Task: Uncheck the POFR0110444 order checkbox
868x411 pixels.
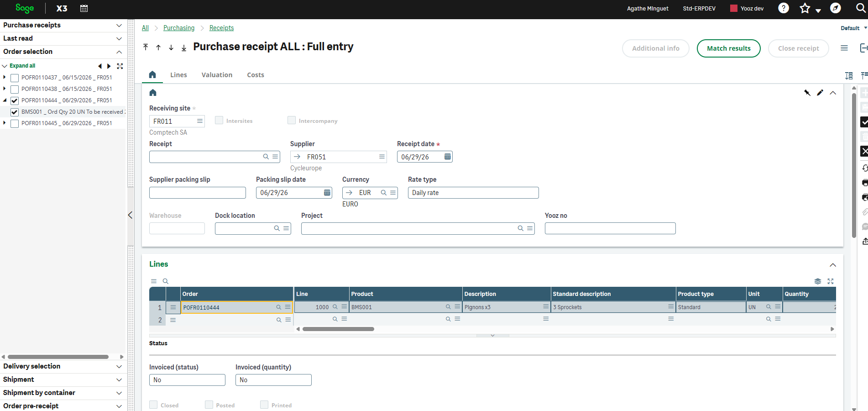Action: (15, 101)
